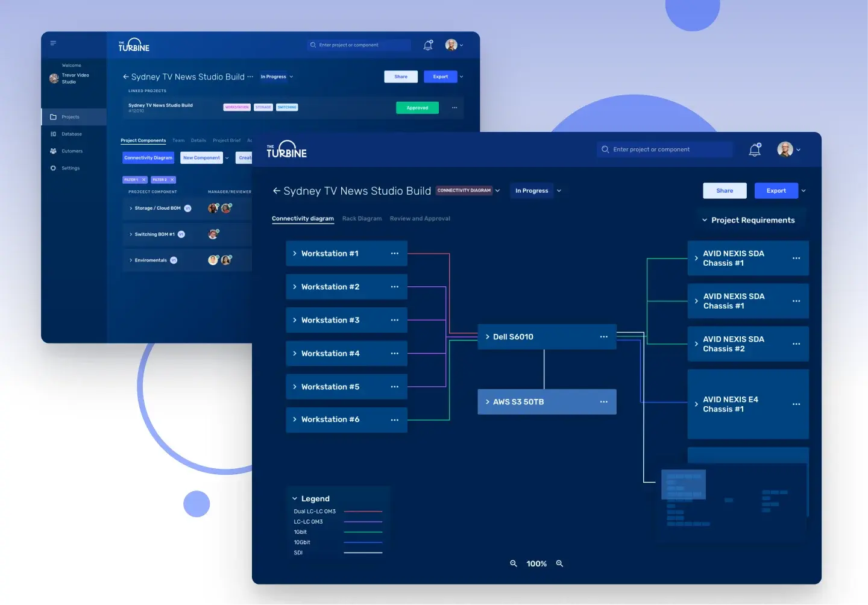Click the profile avatar in the front window
The height and width of the screenshot is (605, 868).
click(x=785, y=149)
